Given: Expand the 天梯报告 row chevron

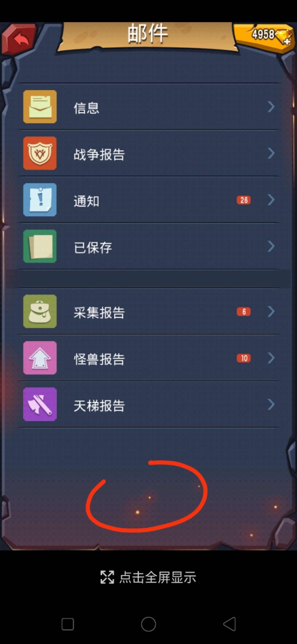Looking at the screenshot, I should point(271,404).
